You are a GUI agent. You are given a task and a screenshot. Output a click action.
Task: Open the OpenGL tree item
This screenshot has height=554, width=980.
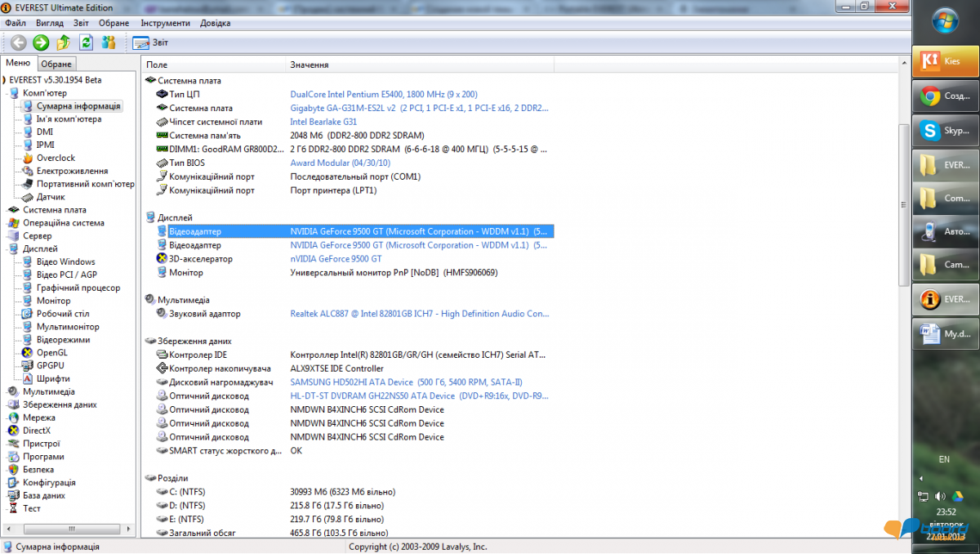click(51, 353)
